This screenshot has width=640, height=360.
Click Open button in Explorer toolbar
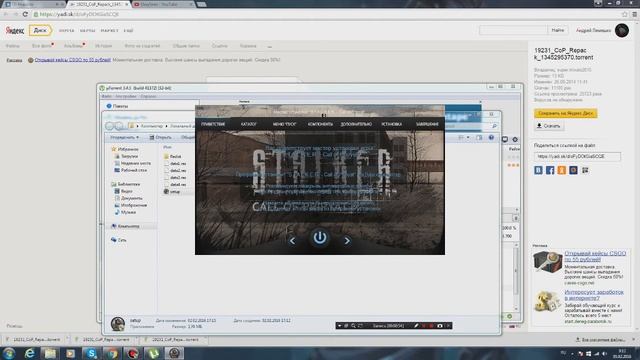(160, 138)
